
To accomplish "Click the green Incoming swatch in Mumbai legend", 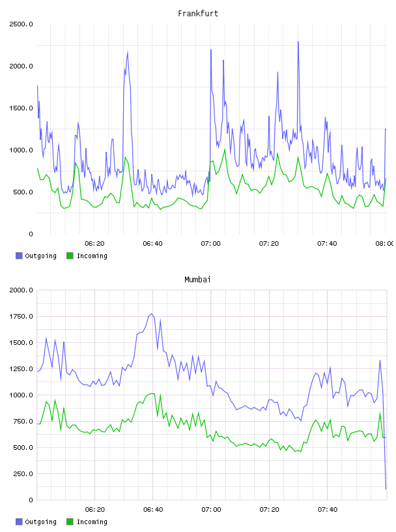I will tap(70, 522).
